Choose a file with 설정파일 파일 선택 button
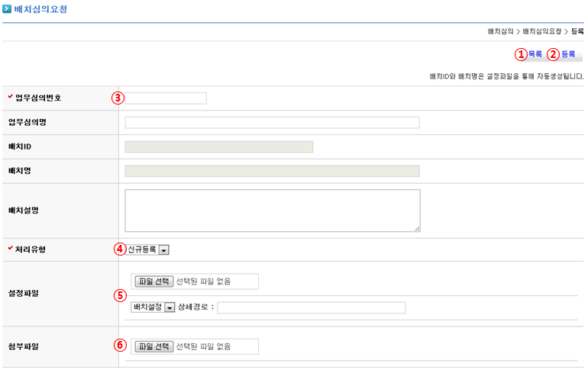588x373 pixels. point(154,281)
